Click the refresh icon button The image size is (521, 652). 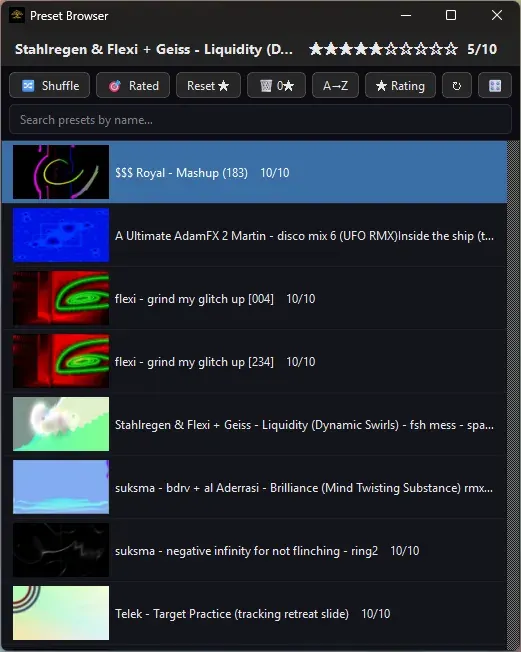tap(457, 86)
